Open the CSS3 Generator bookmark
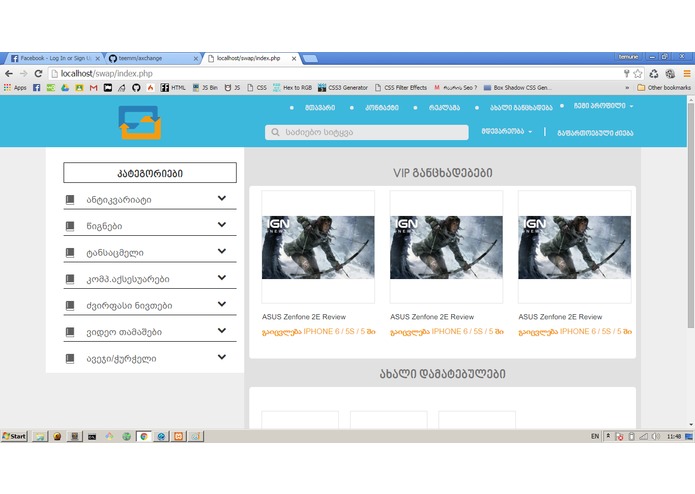695x494 pixels. coord(343,88)
